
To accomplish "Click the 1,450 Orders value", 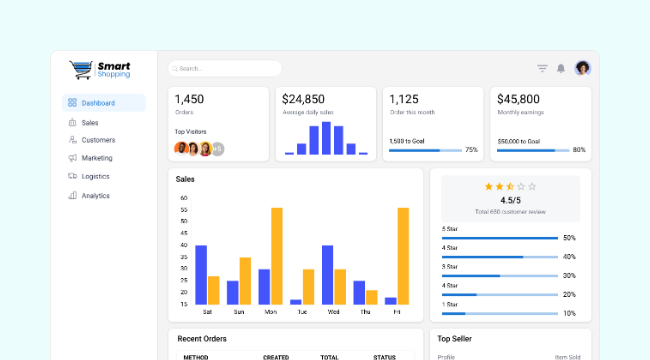I will click(189, 99).
